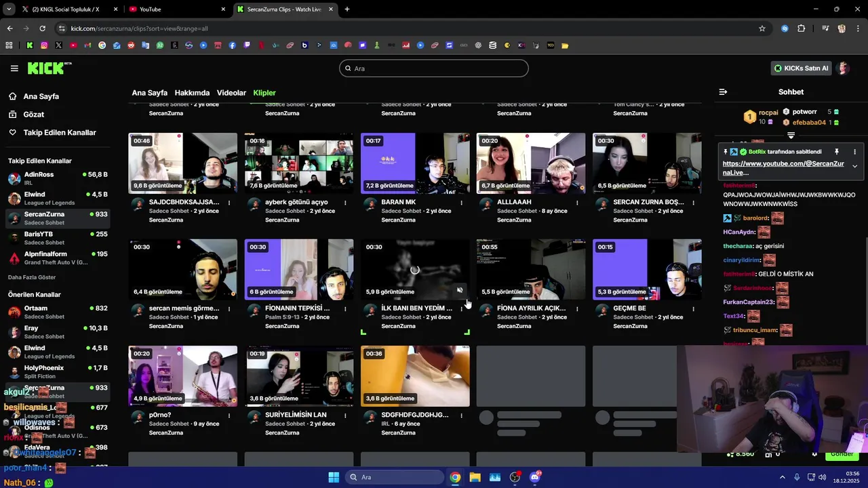Unpin the BotRix pinned message
This screenshot has width=868, height=488.
[837, 152]
